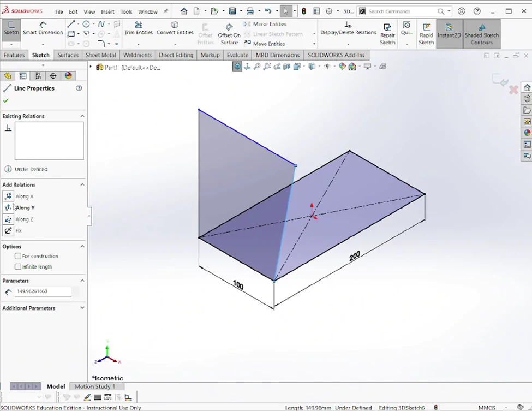Collapse Add Relations section

click(82, 184)
